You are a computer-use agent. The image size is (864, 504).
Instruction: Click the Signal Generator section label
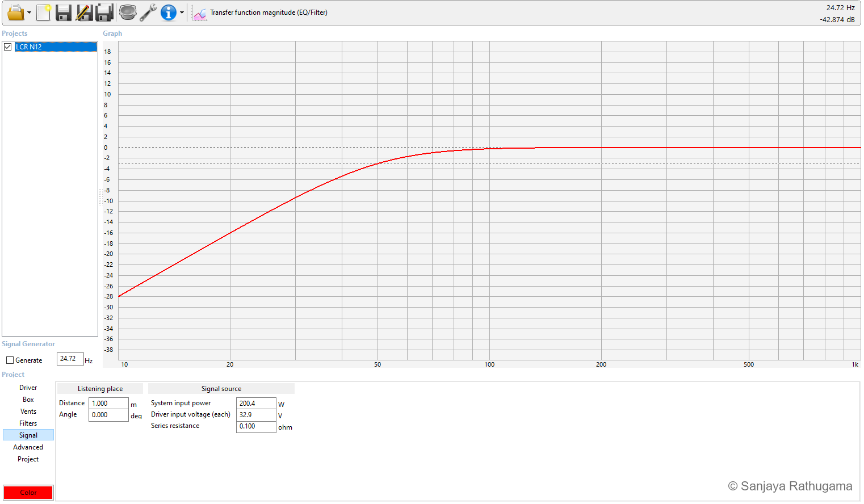(28, 344)
